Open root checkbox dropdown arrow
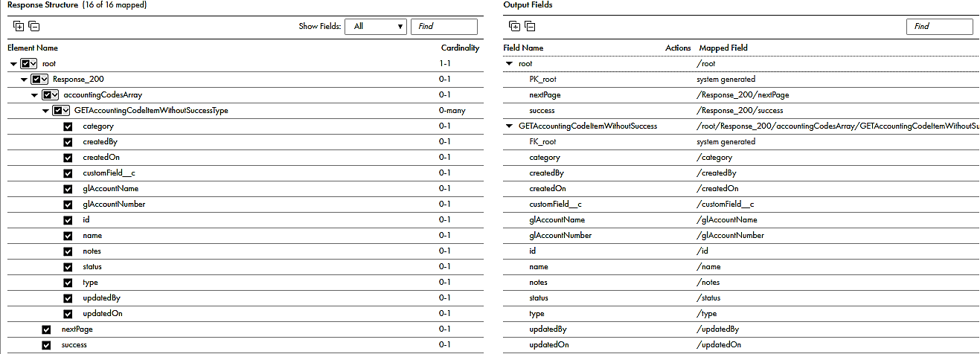 (34, 64)
